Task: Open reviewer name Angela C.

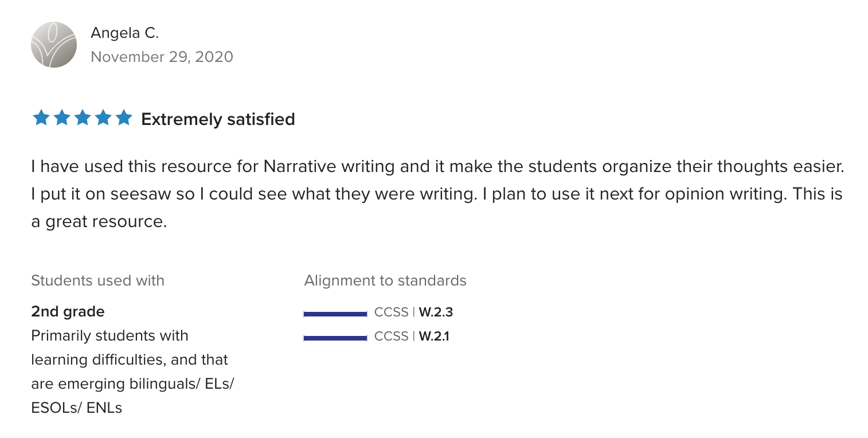Action: pos(124,33)
